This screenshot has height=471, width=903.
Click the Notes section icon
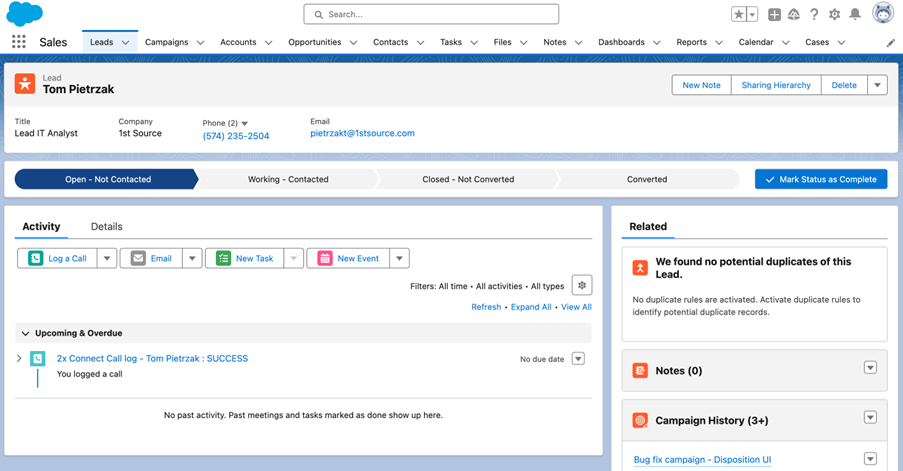click(x=640, y=370)
